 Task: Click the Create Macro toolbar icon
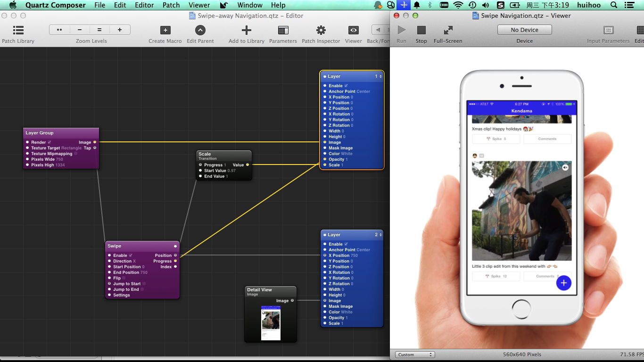pos(165,30)
